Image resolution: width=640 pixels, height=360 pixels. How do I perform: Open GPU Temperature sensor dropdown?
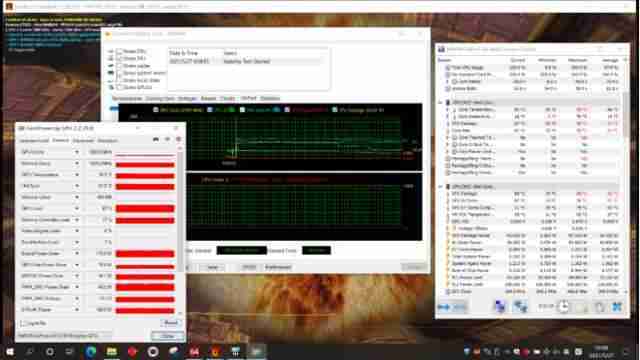pyautogui.click(x=77, y=175)
